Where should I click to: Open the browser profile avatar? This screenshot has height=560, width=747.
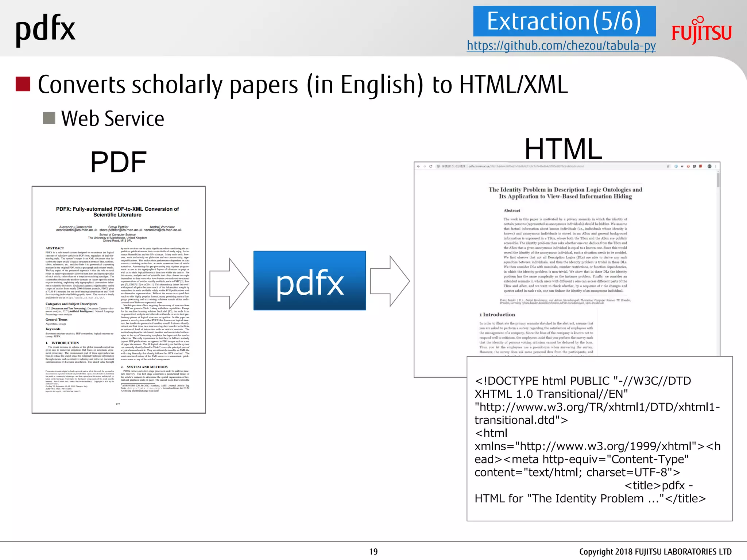[709, 166]
